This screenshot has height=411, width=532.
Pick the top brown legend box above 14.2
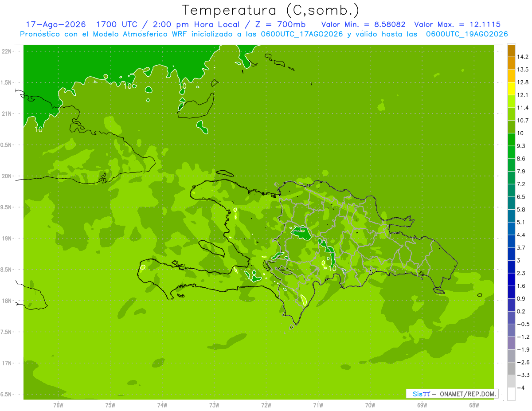pyautogui.click(x=512, y=51)
